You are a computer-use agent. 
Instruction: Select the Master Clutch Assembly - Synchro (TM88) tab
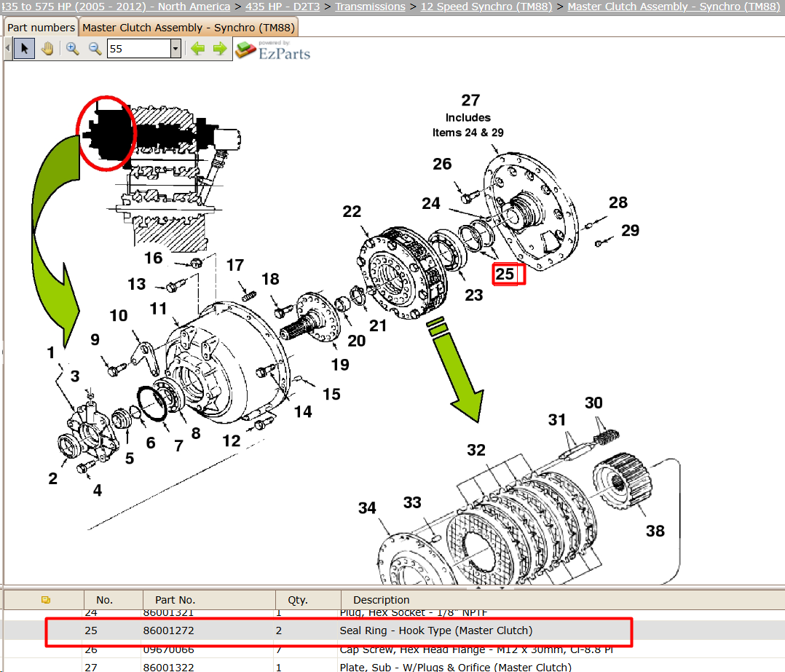[x=189, y=28]
